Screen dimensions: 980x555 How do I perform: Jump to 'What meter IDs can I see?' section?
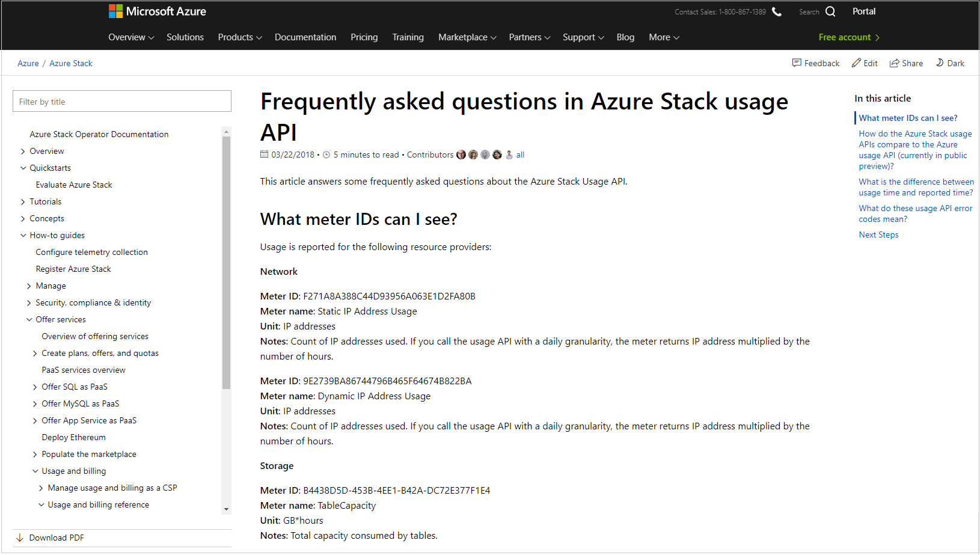[908, 118]
